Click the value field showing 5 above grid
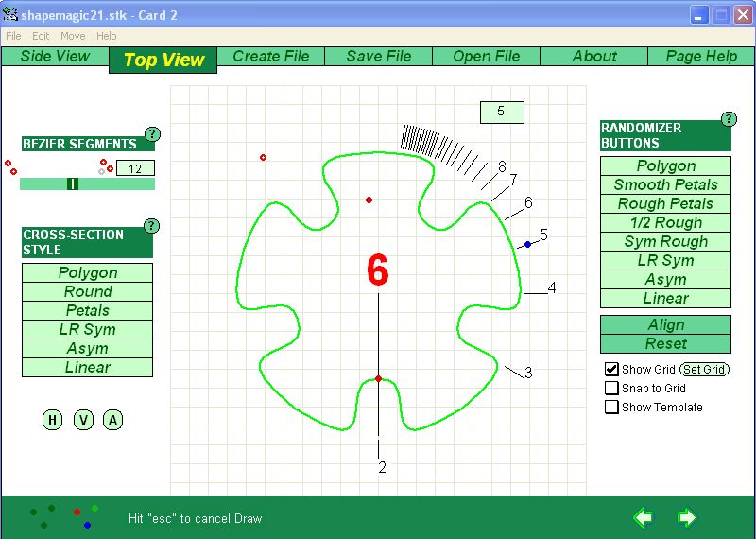Viewport: 756px width, 539px height. (x=502, y=113)
